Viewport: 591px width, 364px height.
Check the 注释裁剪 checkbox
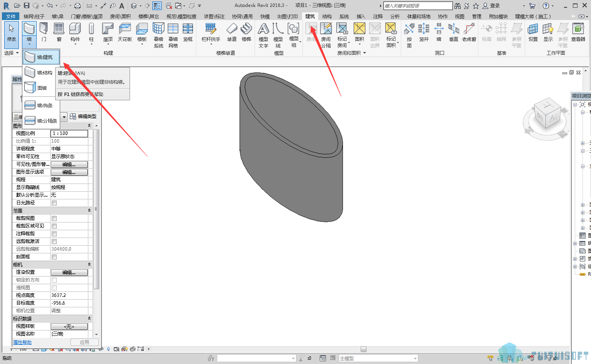point(54,234)
